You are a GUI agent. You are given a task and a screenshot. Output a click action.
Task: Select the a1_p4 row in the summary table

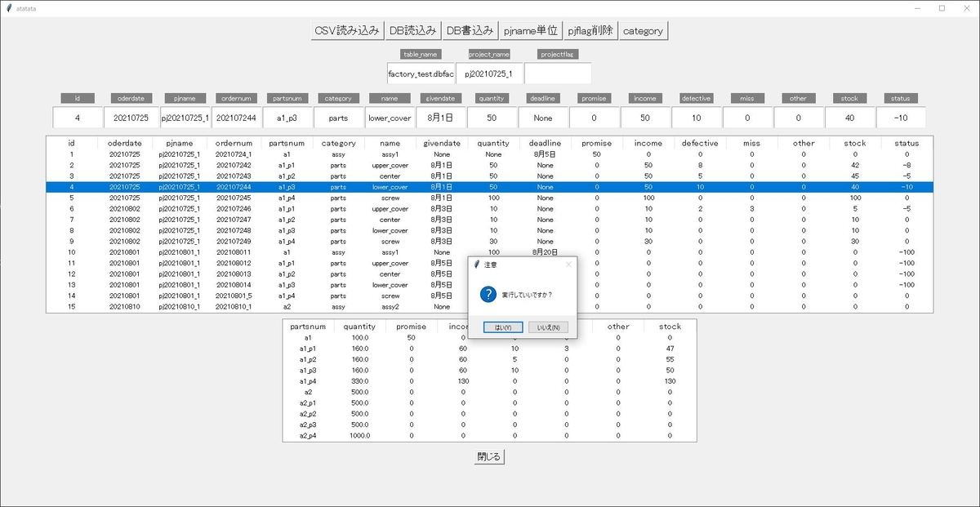coord(489,381)
